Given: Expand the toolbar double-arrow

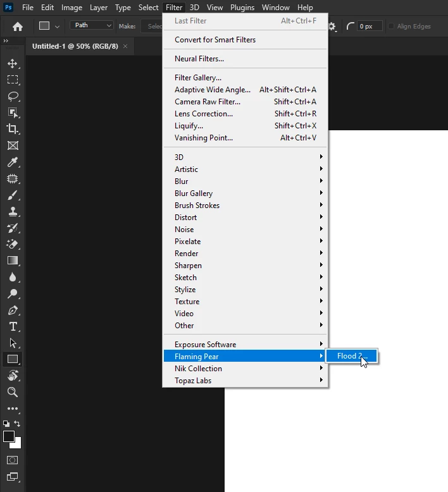Looking at the screenshot, I should (x=6, y=40).
